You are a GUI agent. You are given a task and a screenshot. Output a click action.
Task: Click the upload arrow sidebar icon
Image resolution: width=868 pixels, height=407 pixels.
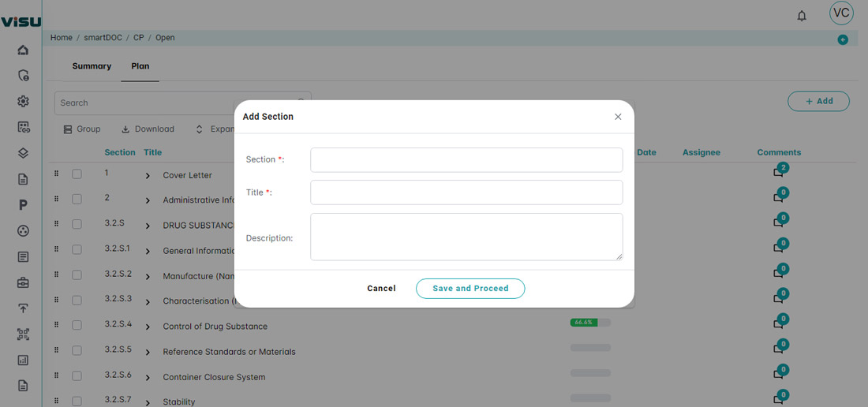tap(23, 308)
